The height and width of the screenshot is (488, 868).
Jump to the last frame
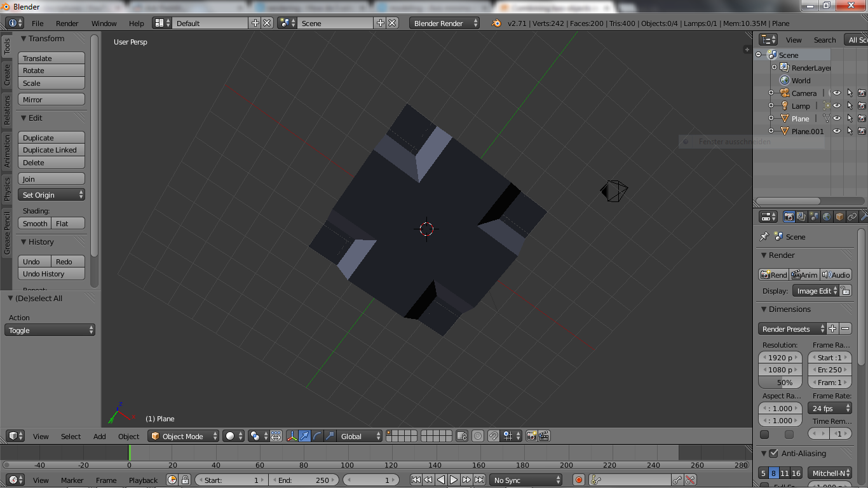click(x=479, y=480)
